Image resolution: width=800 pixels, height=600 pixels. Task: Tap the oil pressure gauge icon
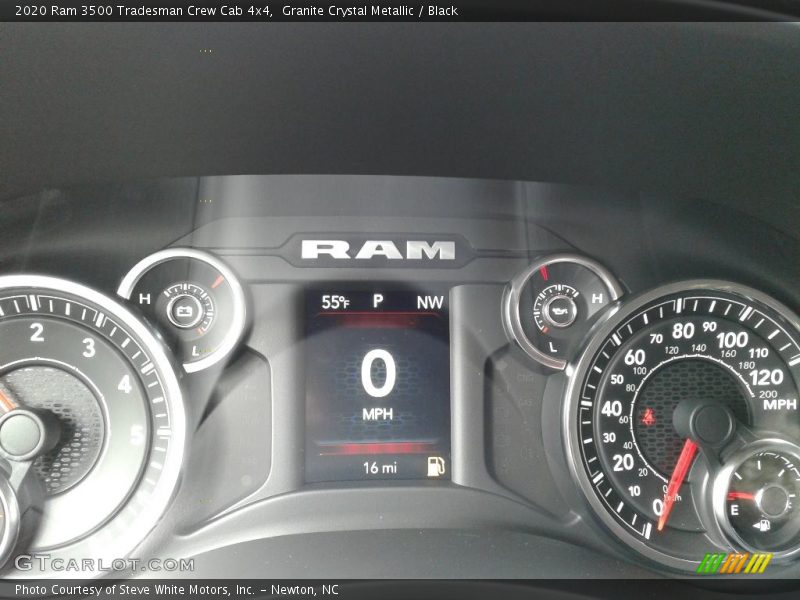(559, 310)
